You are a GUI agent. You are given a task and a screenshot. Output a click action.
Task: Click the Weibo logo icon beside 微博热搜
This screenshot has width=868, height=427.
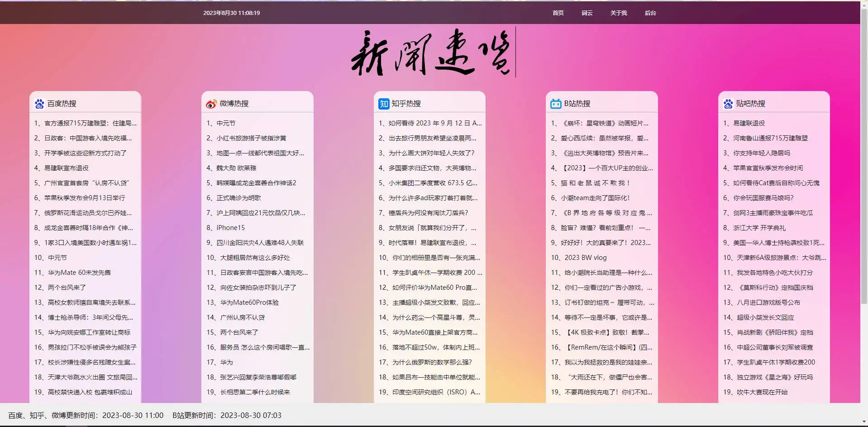tap(211, 104)
